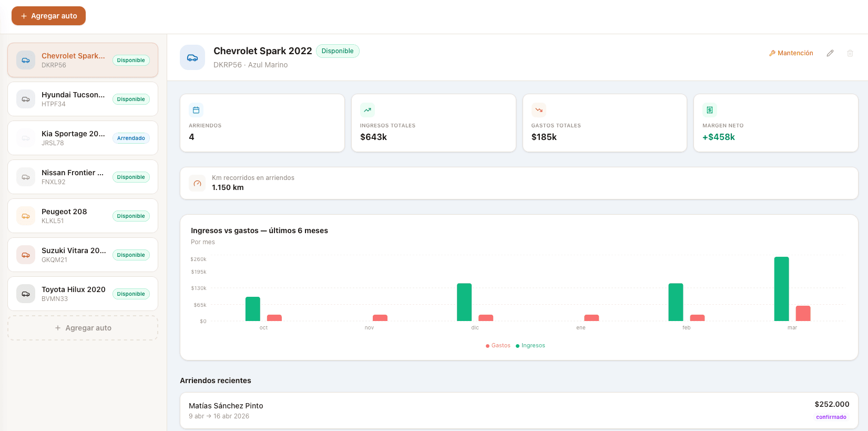Viewport: 868px width, 431px height.
Task: Open the Matías Sánchez Pinto rental entry
Action: pyautogui.click(x=519, y=410)
